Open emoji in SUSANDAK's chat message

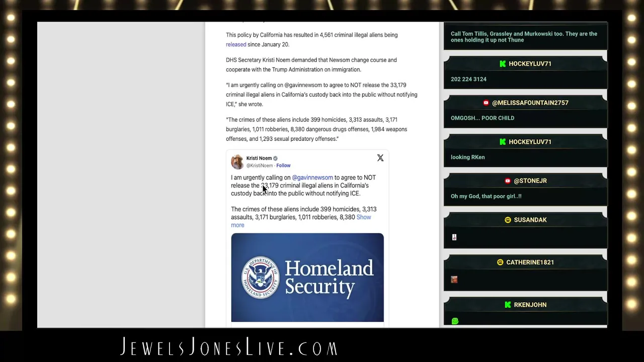(454, 237)
